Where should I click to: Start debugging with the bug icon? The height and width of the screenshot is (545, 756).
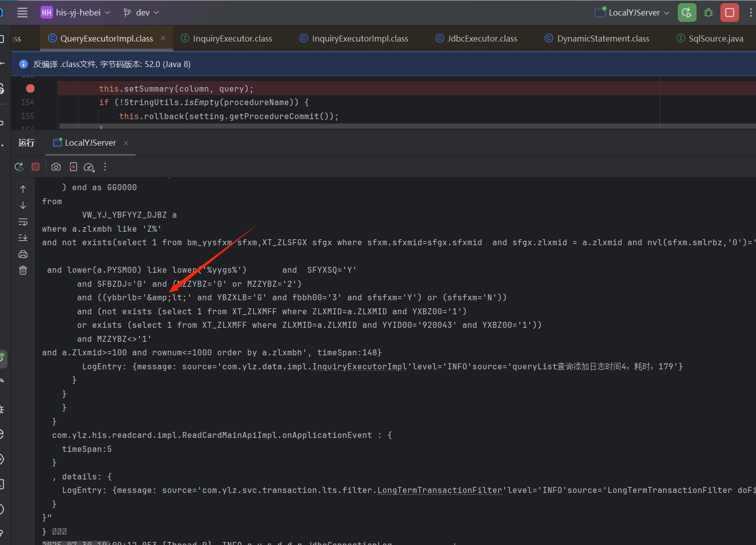708,13
